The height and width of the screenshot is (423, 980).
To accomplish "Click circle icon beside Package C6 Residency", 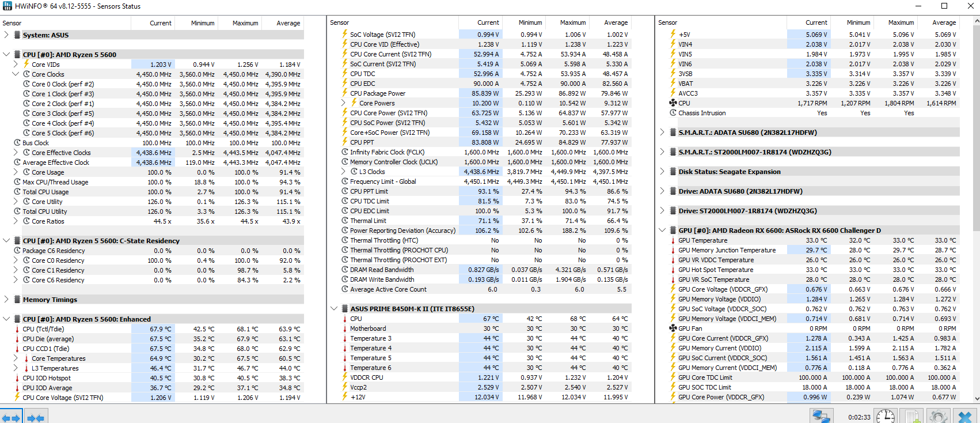I will click(x=17, y=251).
